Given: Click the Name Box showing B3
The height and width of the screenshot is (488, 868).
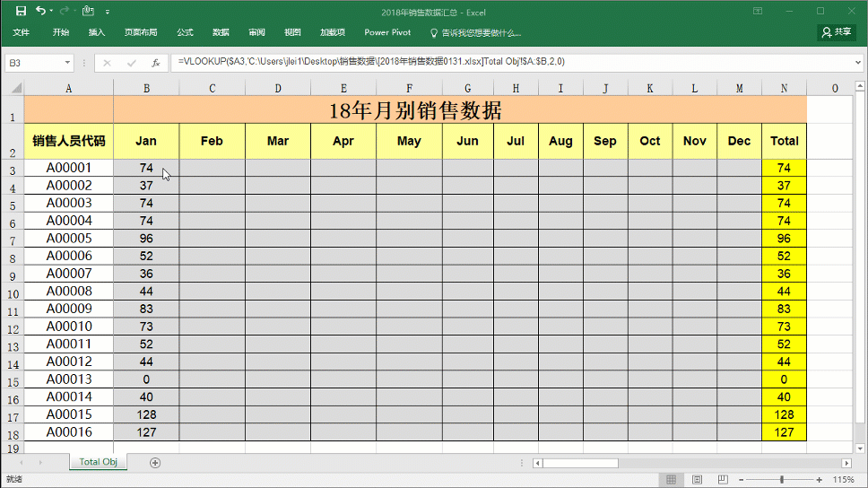Looking at the screenshot, I should (x=33, y=63).
